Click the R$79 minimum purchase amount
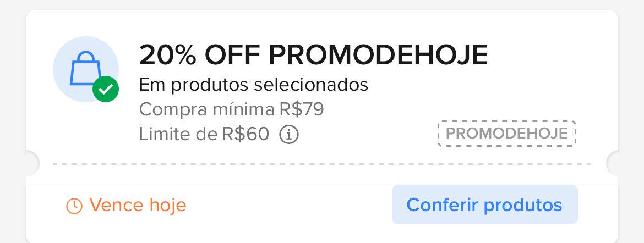 tap(301, 109)
